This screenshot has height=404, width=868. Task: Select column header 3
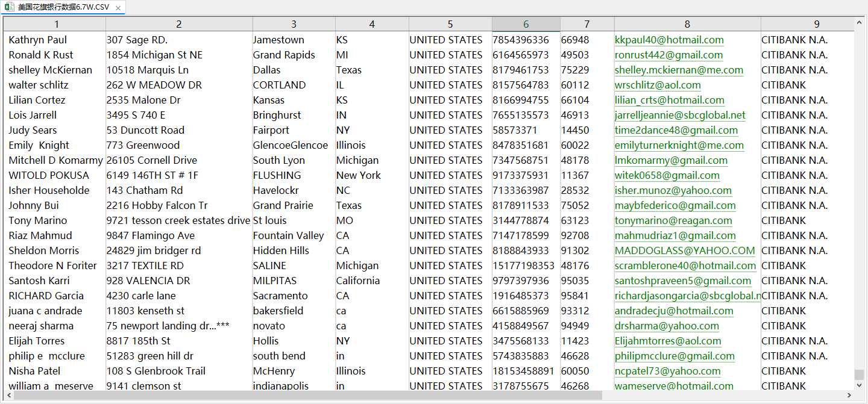click(294, 24)
